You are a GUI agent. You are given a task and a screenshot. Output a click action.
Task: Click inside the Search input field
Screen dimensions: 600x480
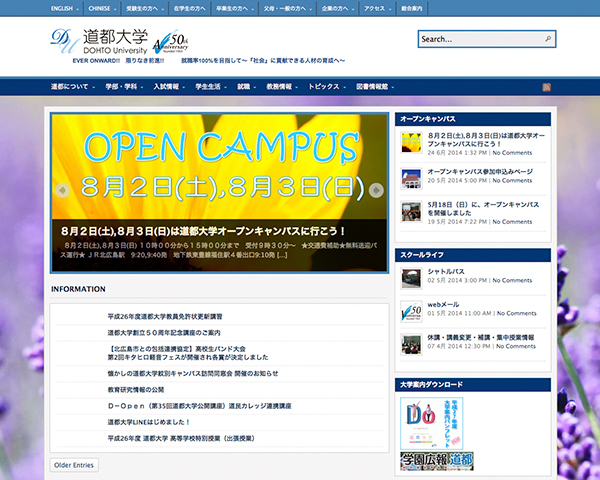click(480, 40)
